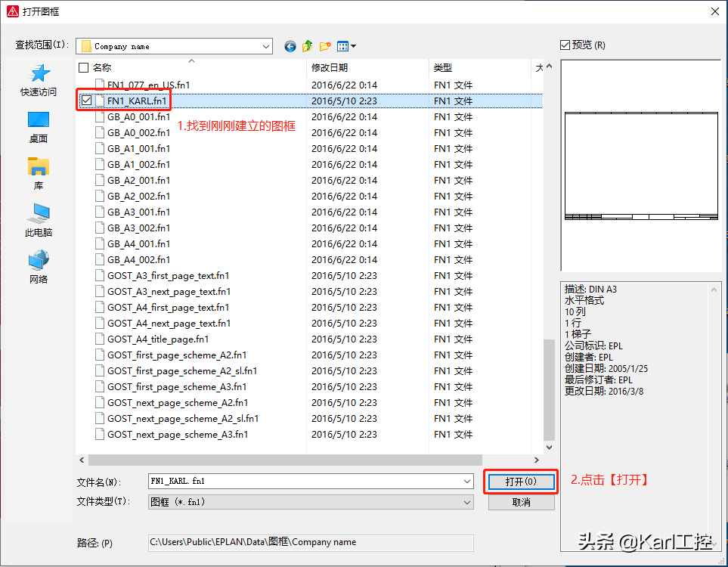Open Libraries (库) in sidebar
728x567 pixels.
click(x=38, y=174)
